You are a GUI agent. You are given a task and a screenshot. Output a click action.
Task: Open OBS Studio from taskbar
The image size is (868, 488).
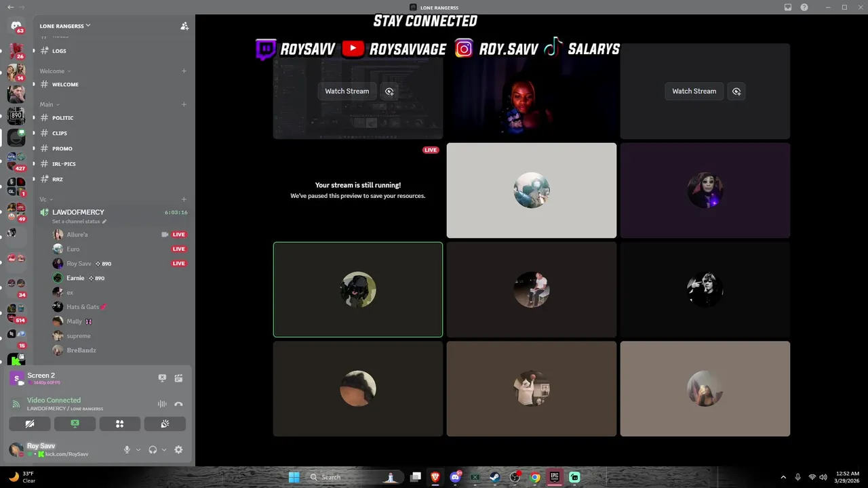(x=515, y=477)
